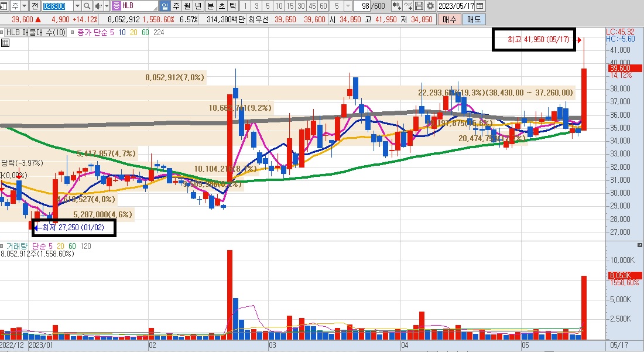The width and height of the screenshot is (644, 352).
Task: Click the 2023/01 label on the time axis
Action: [x=41, y=346]
